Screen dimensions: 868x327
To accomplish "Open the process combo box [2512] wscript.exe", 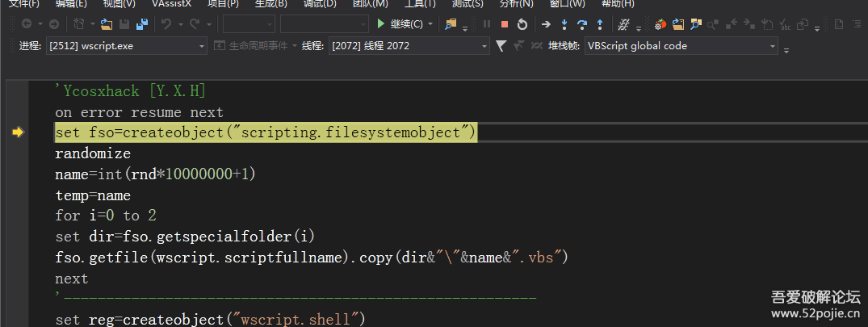I will [x=127, y=46].
